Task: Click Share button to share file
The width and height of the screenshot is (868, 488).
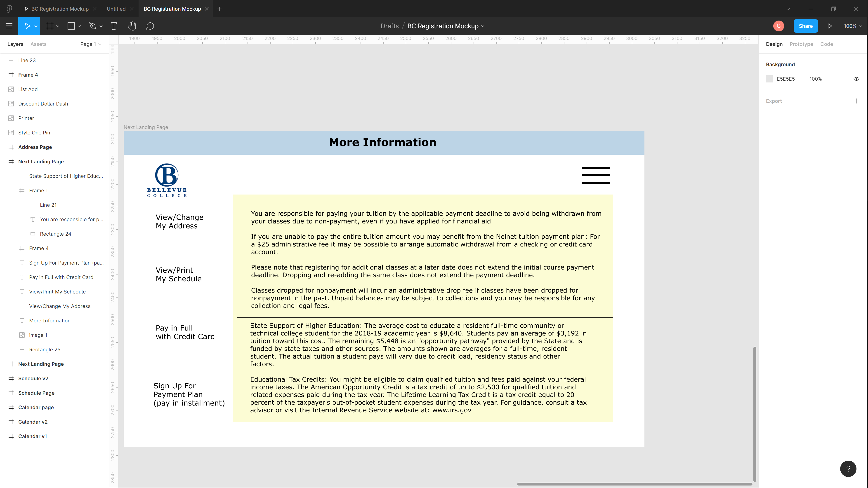Action: click(x=805, y=26)
